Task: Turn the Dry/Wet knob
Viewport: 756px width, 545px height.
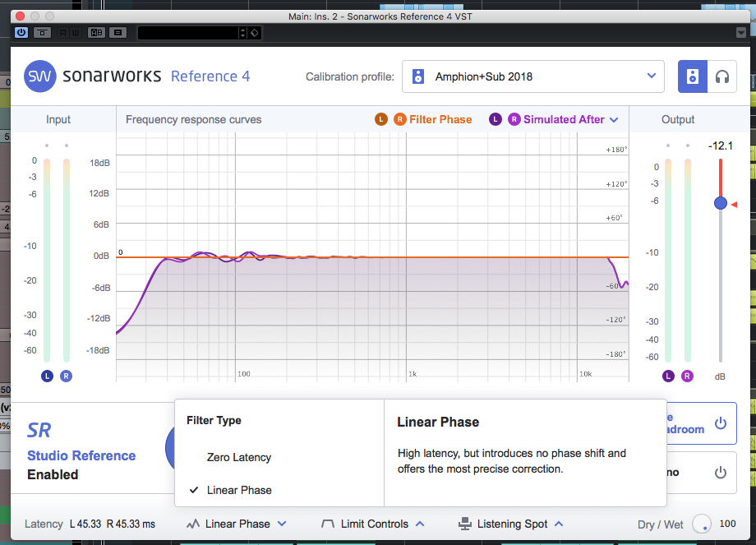Action: (703, 524)
